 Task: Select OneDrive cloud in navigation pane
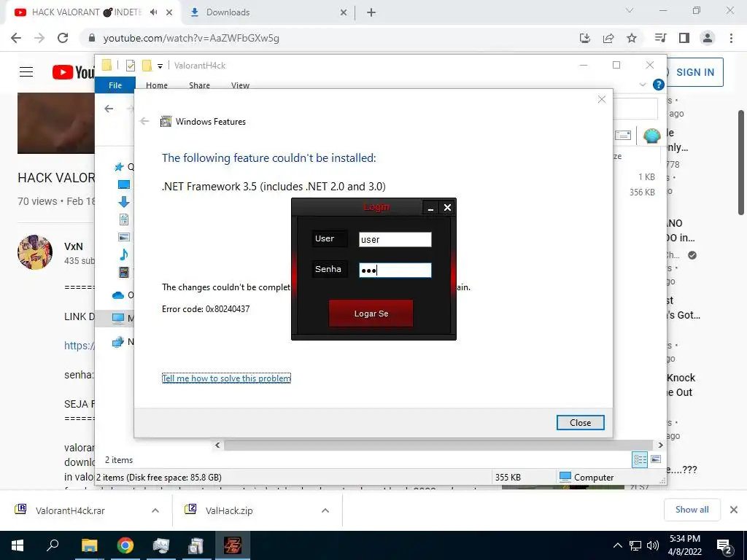click(x=118, y=295)
